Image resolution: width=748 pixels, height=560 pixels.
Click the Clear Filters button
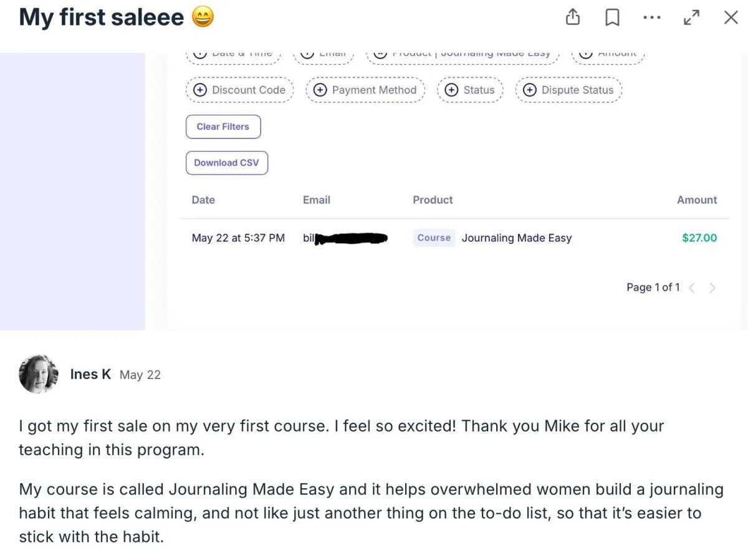(x=223, y=127)
